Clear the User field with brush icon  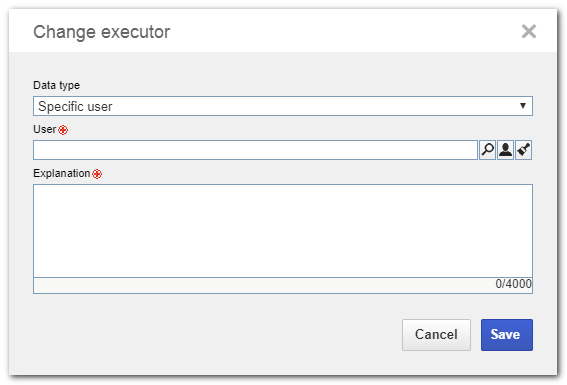coord(523,150)
